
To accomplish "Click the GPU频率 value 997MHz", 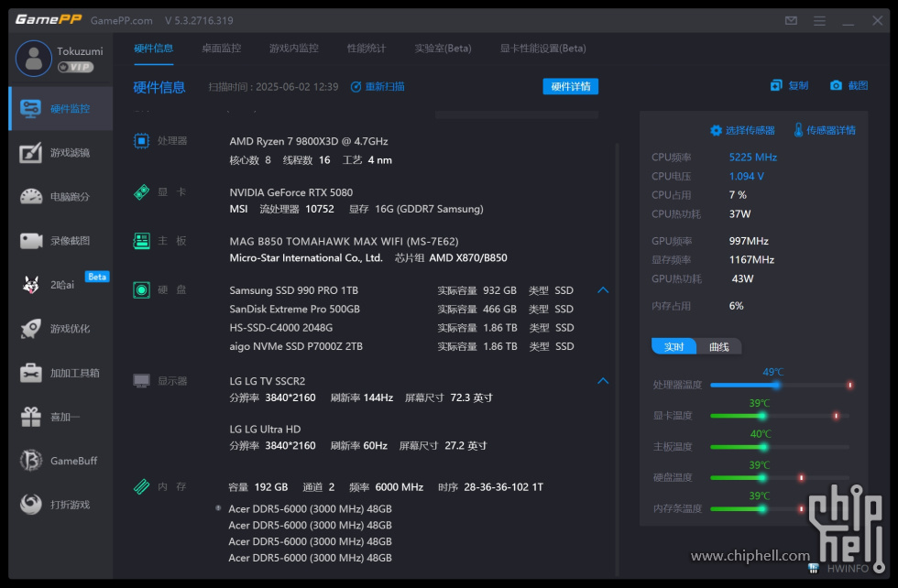I will click(x=749, y=241).
